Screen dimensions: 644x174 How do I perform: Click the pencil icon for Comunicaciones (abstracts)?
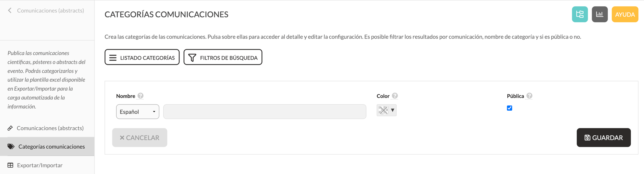click(10, 128)
